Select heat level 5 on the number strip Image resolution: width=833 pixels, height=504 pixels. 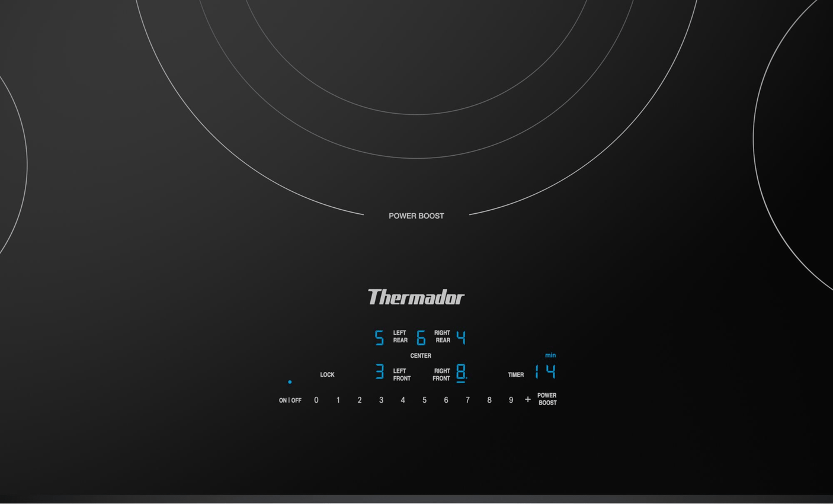pyautogui.click(x=424, y=400)
